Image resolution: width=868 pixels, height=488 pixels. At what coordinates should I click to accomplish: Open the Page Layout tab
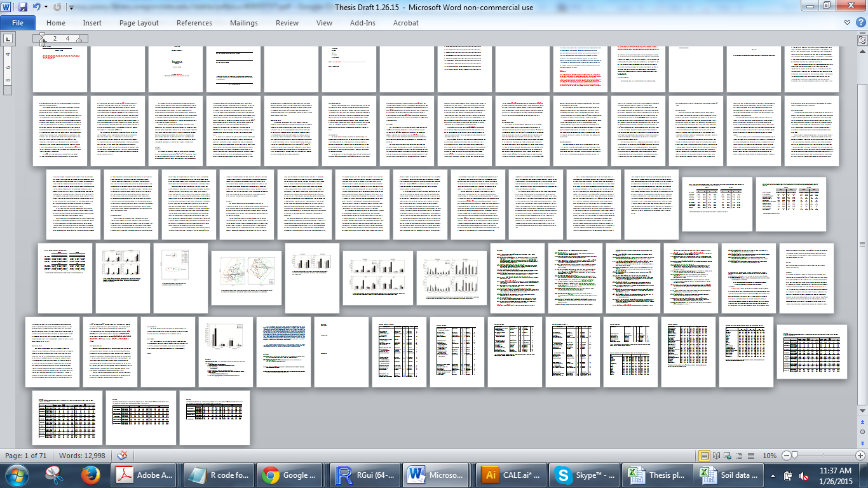[x=139, y=23]
